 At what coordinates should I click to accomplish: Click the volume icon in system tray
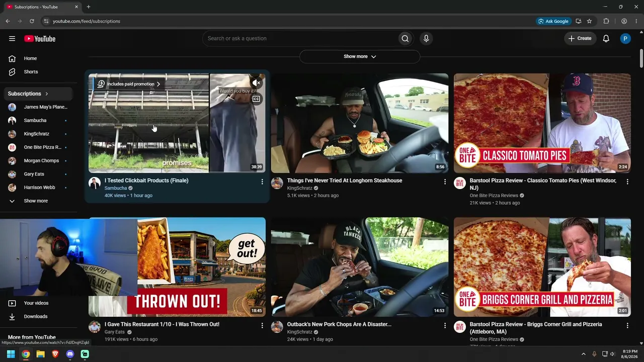click(612, 354)
